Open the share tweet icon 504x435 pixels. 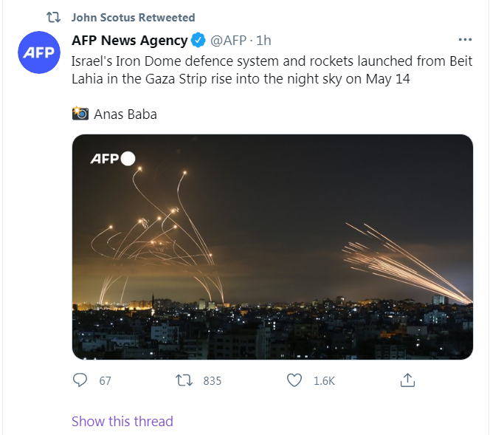coord(407,380)
